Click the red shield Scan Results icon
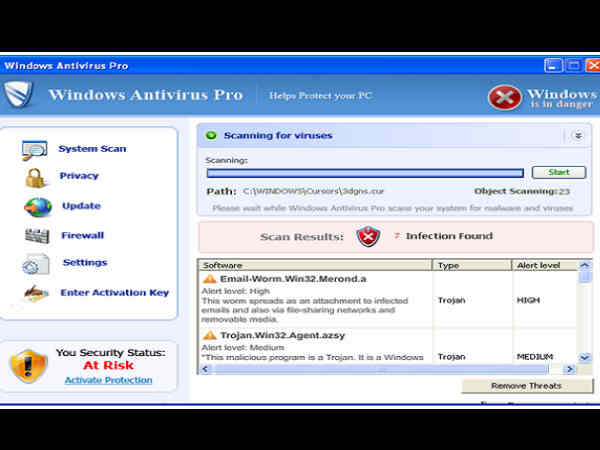This screenshot has width=600, height=450. (x=368, y=236)
